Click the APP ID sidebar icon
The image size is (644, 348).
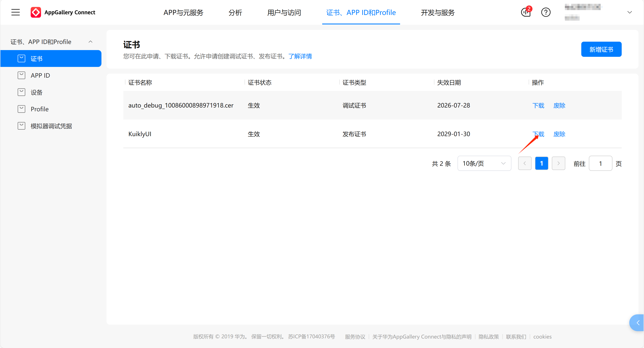(x=21, y=75)
